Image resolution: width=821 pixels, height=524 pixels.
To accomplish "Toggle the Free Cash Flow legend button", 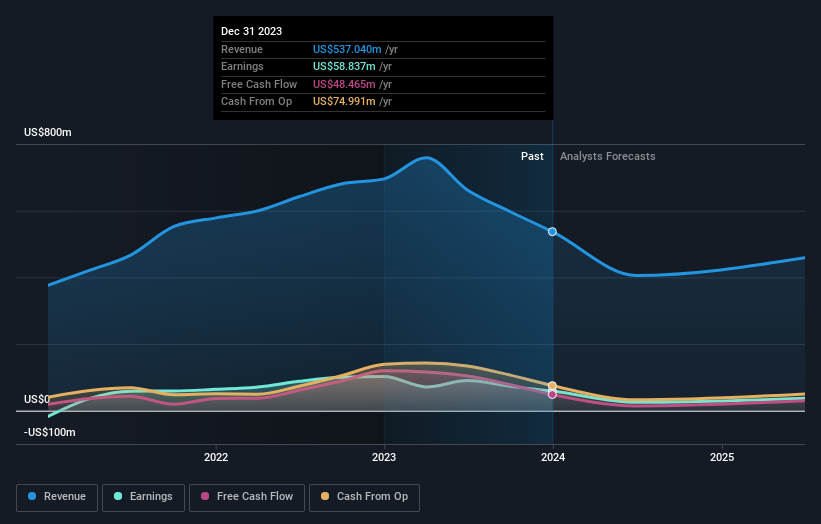I will (x=247, y=497).
